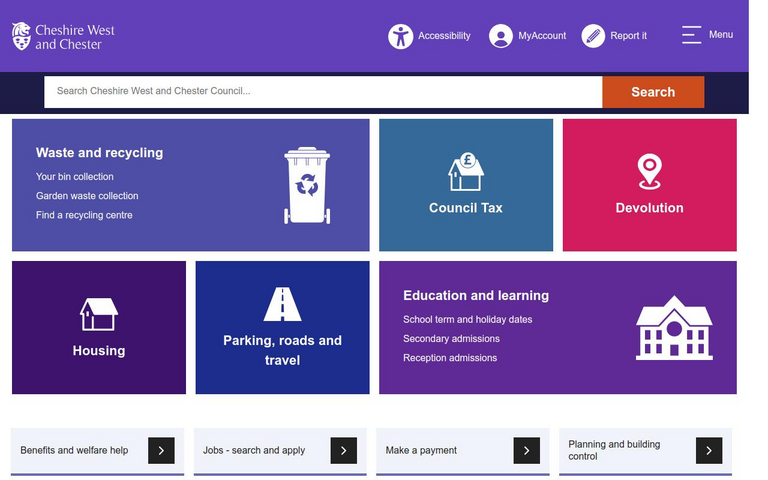Click arrow beside Jobs - search and apply
The image size is (768, 480).
click(x=343, y=451)
